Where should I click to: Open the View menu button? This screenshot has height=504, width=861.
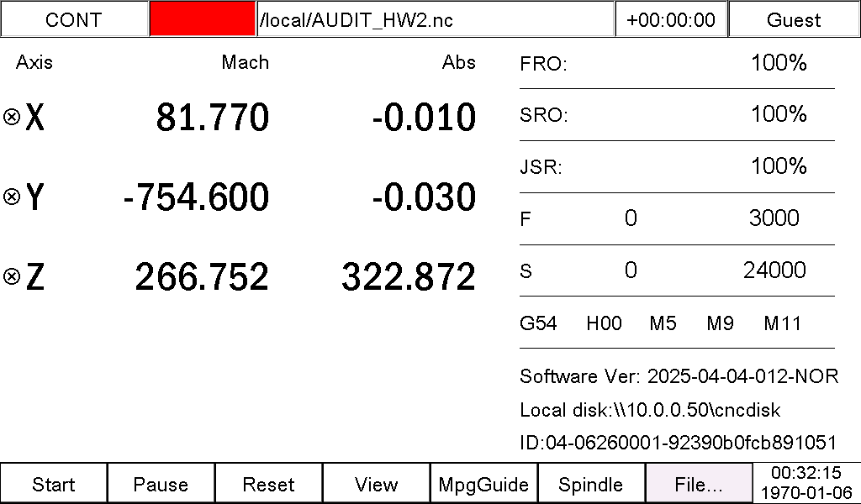(376, 484)
